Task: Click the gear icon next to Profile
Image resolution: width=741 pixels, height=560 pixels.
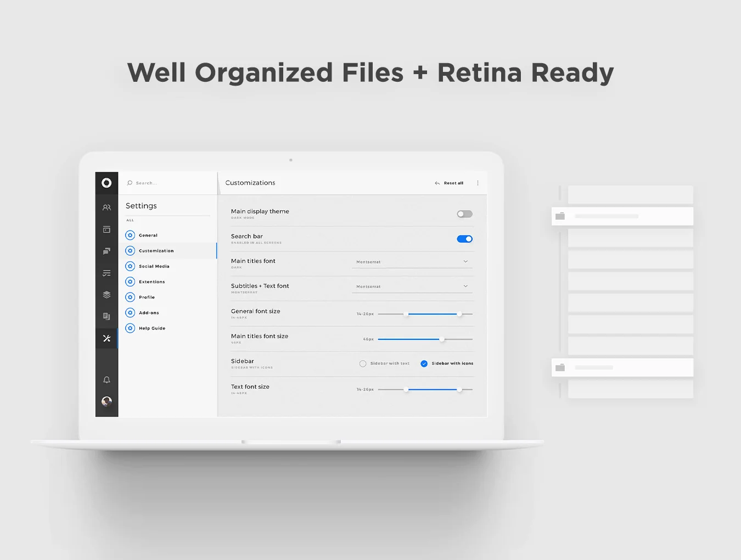Action: tap(130, 297)
